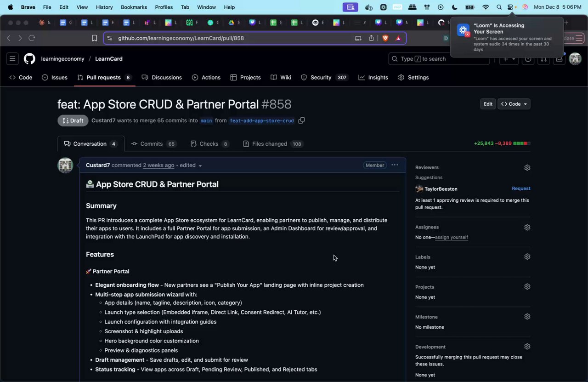Image resolution: width=588 pixels, height=382 pixels.
Task: Open the Projects repository tab
Action: pos(245,77)
